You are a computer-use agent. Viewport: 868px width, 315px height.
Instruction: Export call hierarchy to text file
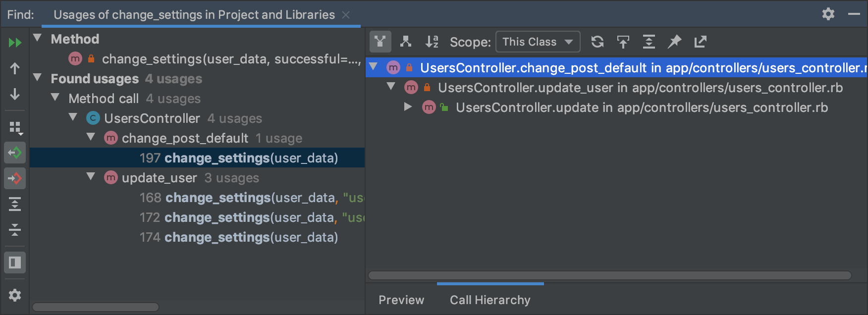coord(701,42)
